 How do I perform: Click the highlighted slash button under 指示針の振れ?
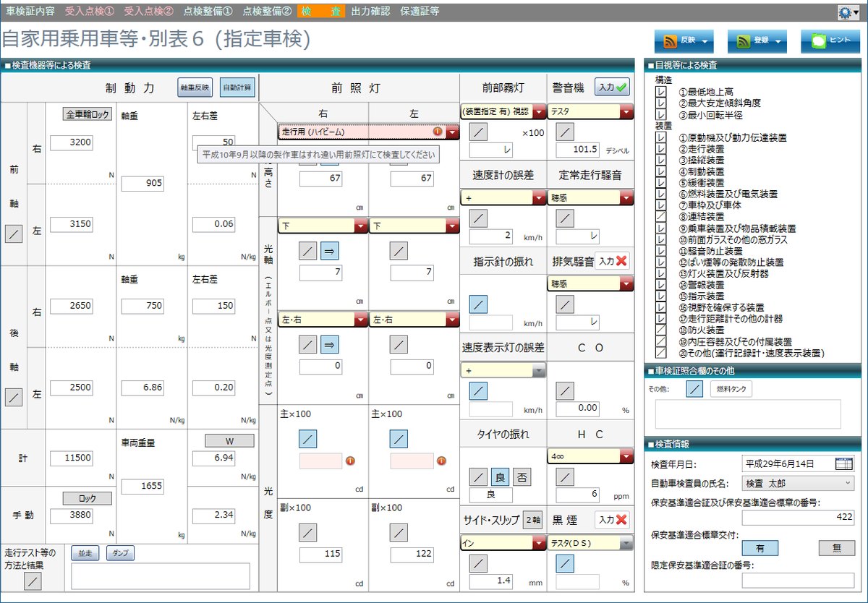pyautogui.click(x=478, y=304)
